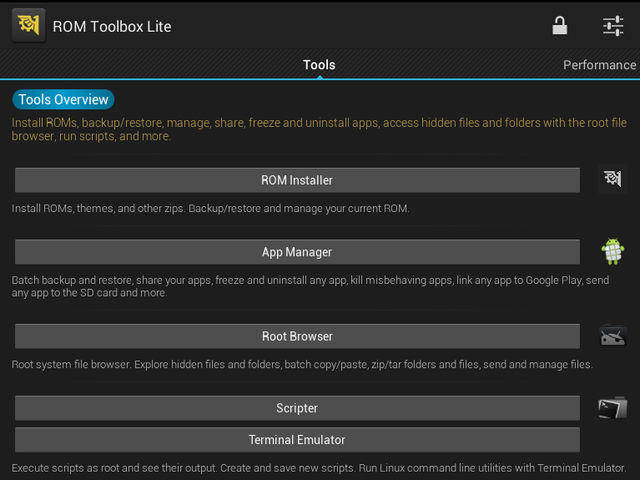Switch to the Tools tab
The image size is (640, 480).
[319, 65]
